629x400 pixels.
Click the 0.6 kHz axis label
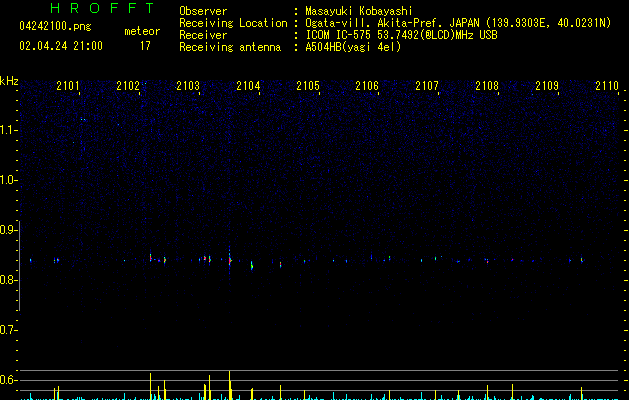point(8,380)
